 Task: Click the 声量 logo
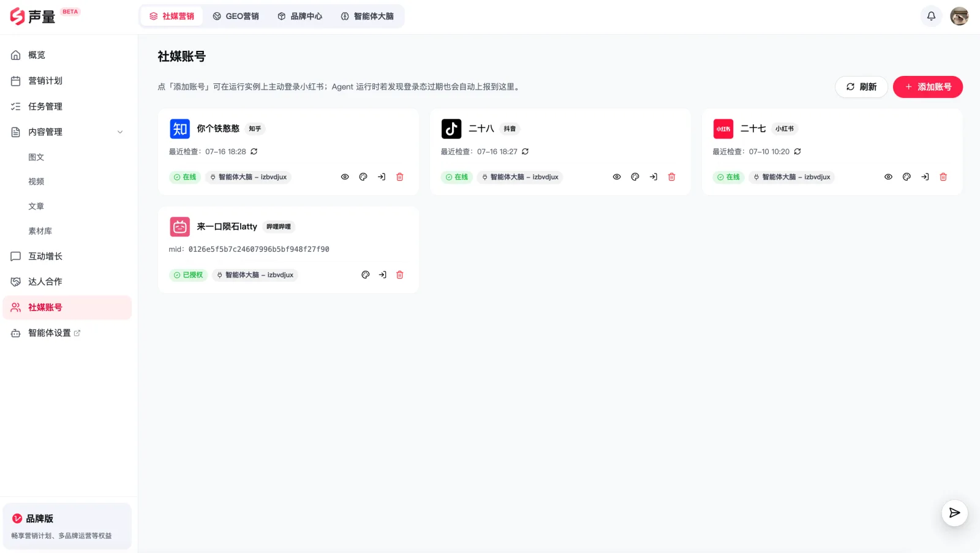(x=33, y=17)
